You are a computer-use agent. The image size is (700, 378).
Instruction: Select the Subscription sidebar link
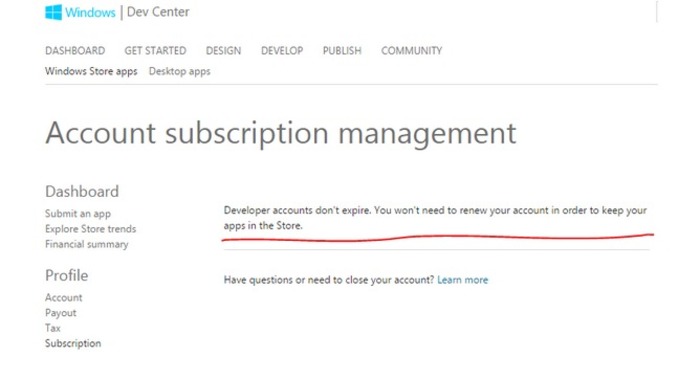pyautogui.click(x=73, y=343)
